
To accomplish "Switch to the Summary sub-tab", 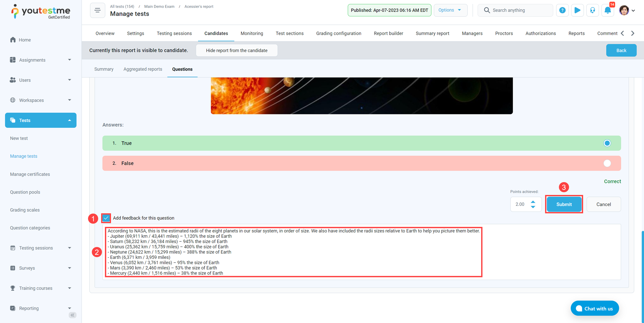I will pyautogui.click(x=104, y=69).
